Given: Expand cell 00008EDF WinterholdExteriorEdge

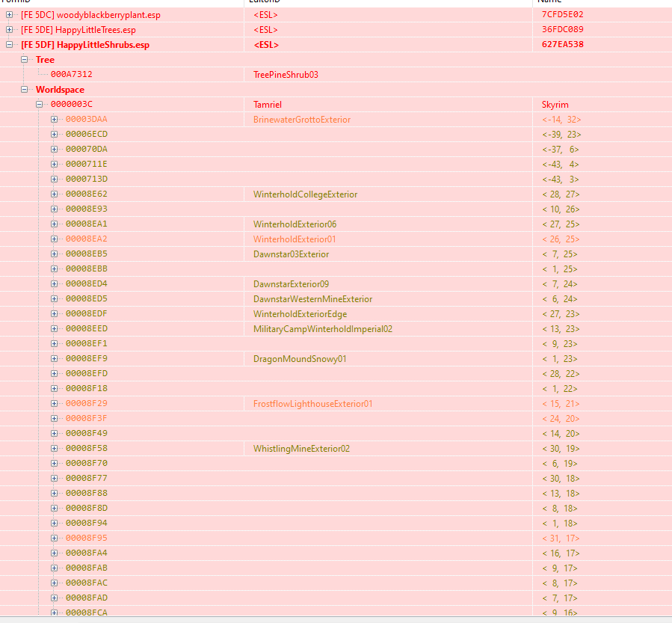Looking at the screenshot, I should 54,313.
